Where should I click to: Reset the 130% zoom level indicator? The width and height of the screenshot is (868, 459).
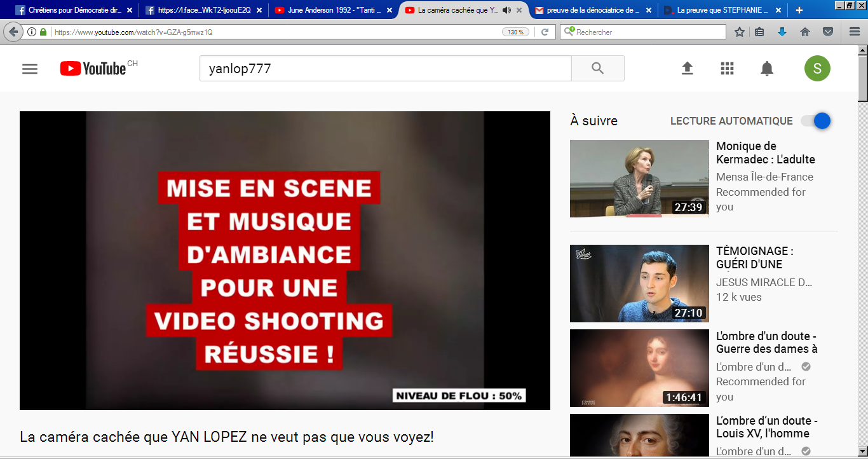[x=515, y=32]
